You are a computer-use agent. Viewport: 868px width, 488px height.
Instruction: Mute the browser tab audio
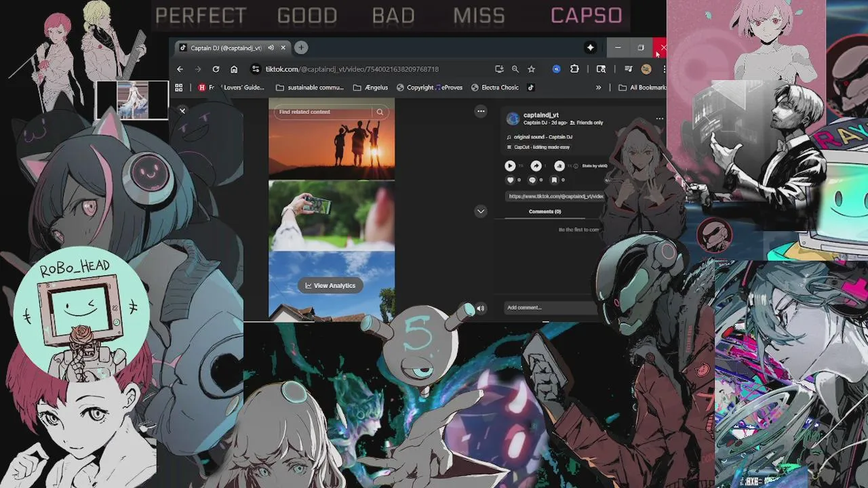271,48
